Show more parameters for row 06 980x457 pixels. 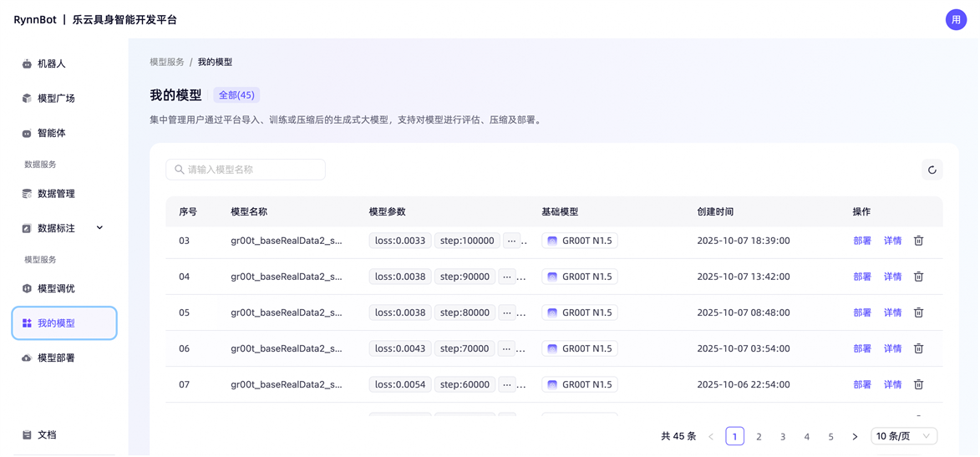507,348
